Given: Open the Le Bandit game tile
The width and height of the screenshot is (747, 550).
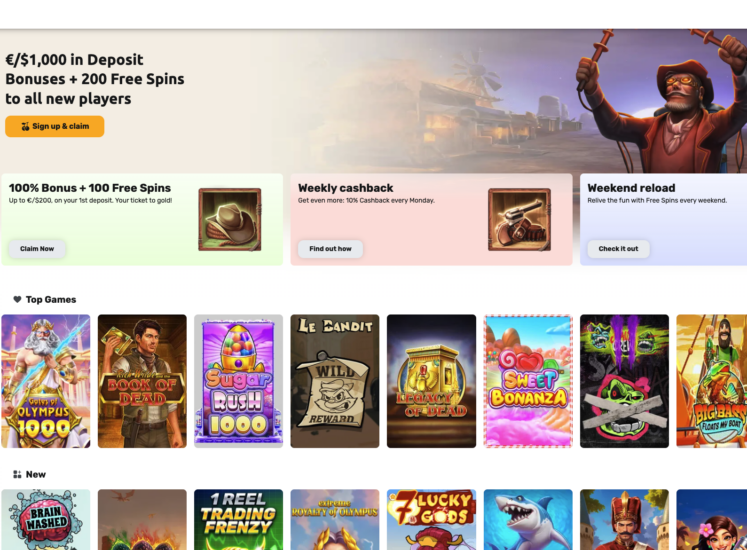Looking at the screenshot, I should pyautogui.click(x=335, y=381).
